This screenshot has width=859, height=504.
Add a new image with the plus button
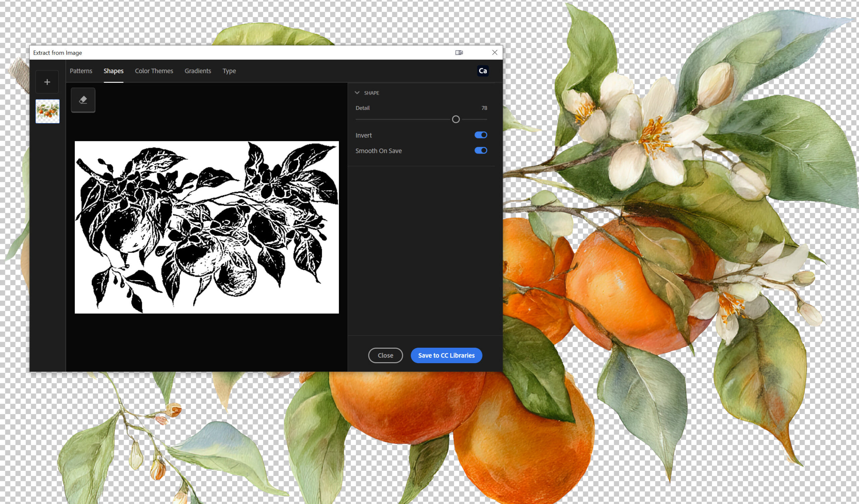coord(47,82)
